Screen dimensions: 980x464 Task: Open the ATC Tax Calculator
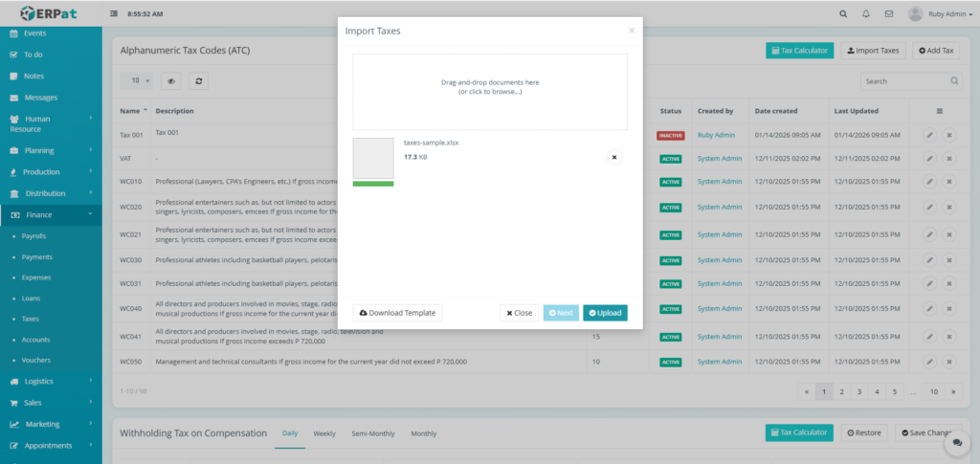pyautogui.click(x=799, y=51)
